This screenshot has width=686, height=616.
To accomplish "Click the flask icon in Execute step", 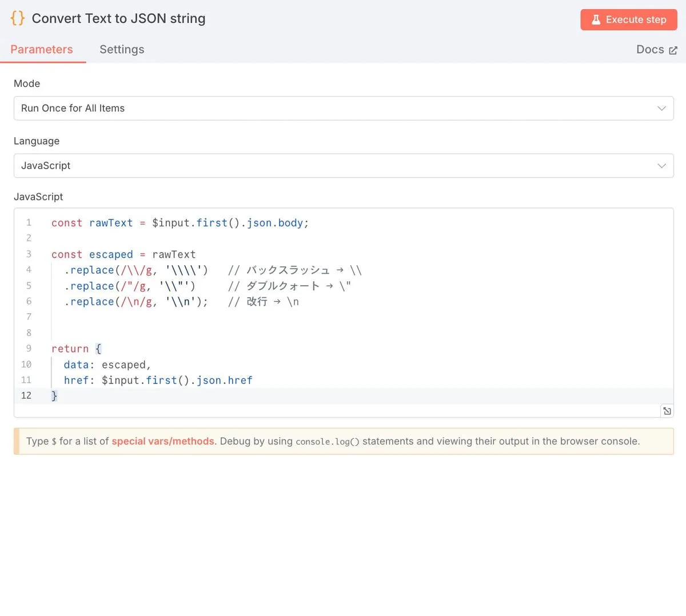I will (596, 19).
